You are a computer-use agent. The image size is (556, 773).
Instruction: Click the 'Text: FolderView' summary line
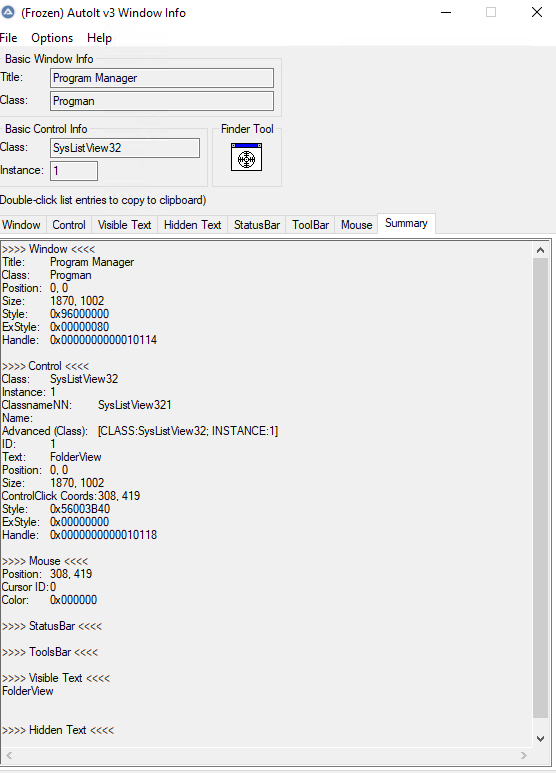click(52, 457)
